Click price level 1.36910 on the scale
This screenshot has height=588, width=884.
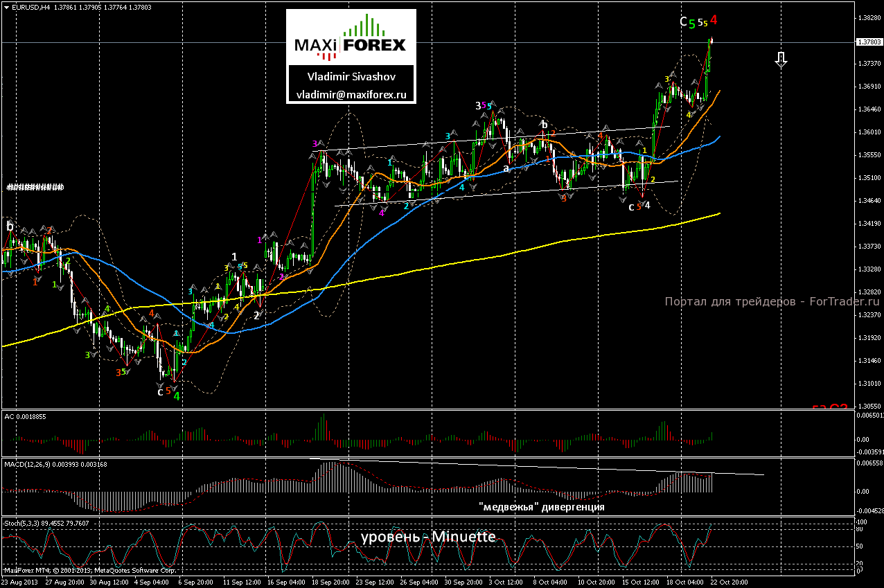869,86
